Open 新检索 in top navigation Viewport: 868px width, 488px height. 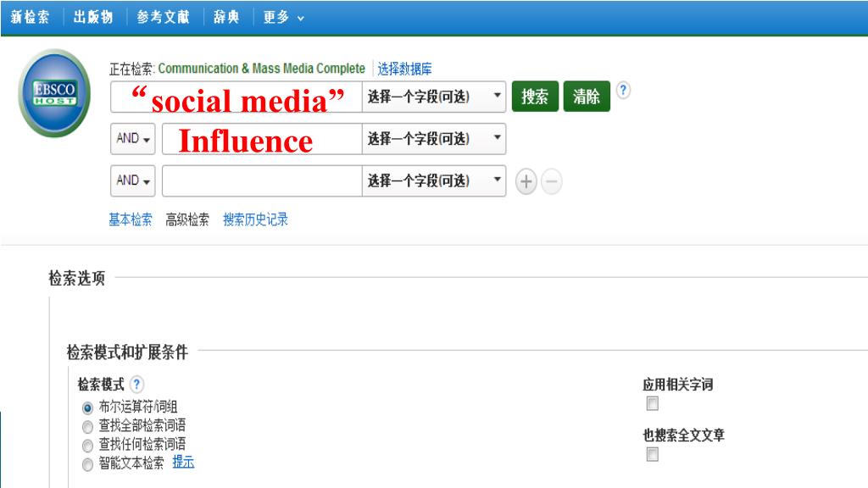pos(30,18)
